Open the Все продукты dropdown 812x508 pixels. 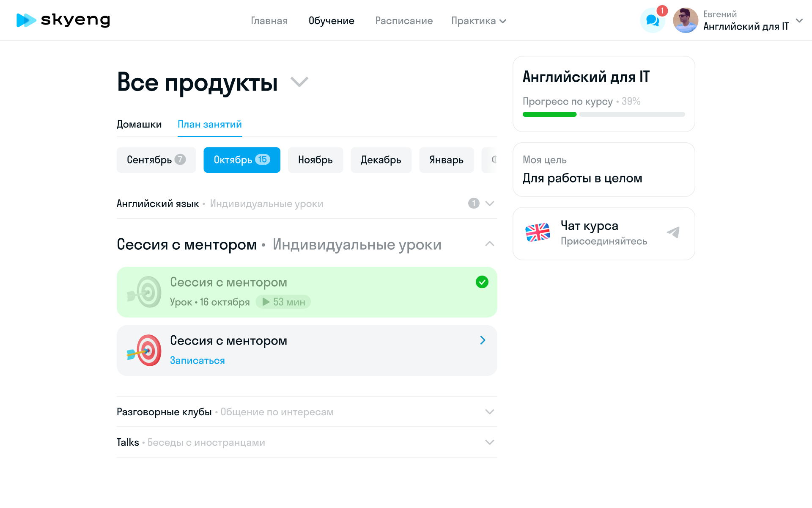[300, 82]
